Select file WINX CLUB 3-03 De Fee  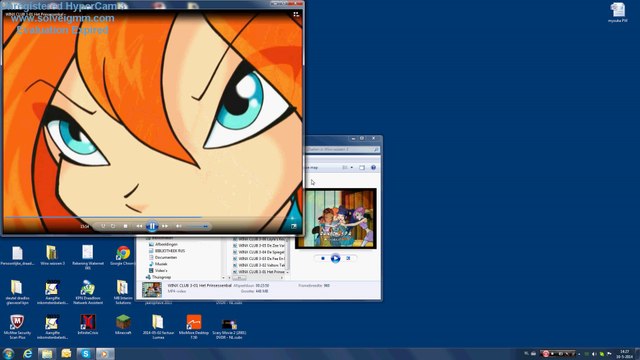(x=258, y=258)
